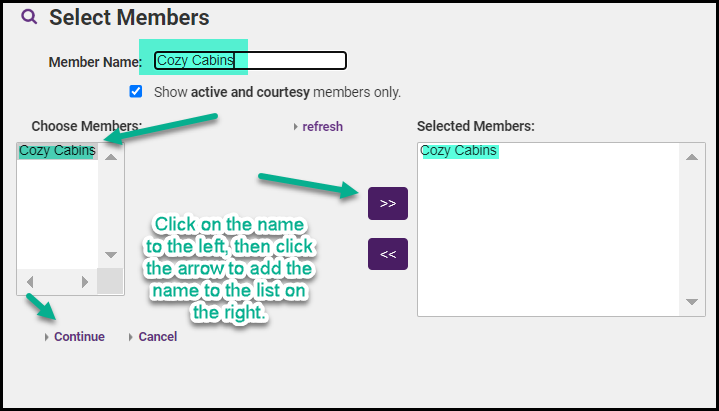Click the magnifier icon beside Select Members
This screenshot has height=411, width=719.
(x=30, y=17)
